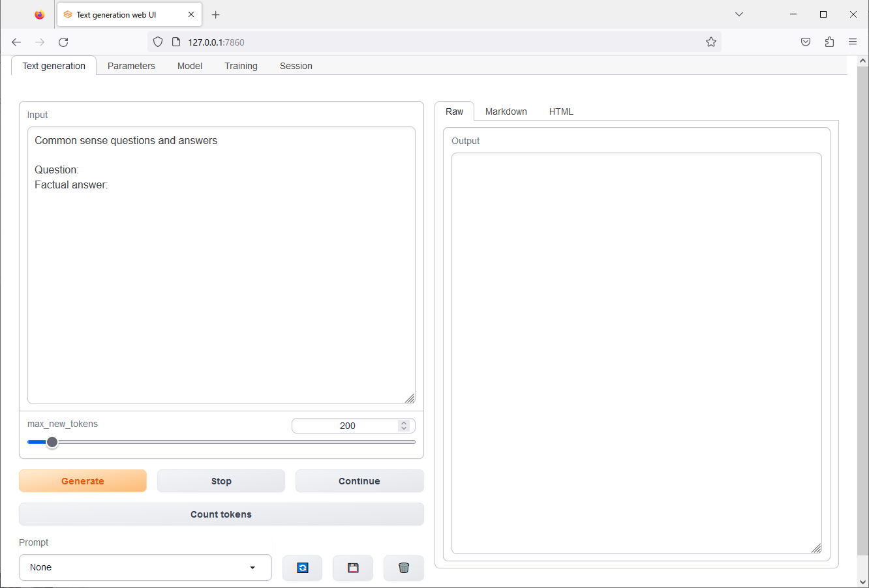Screen dimensions: 869x588
Task: Reload the page
Action: (x=63, y=42)
